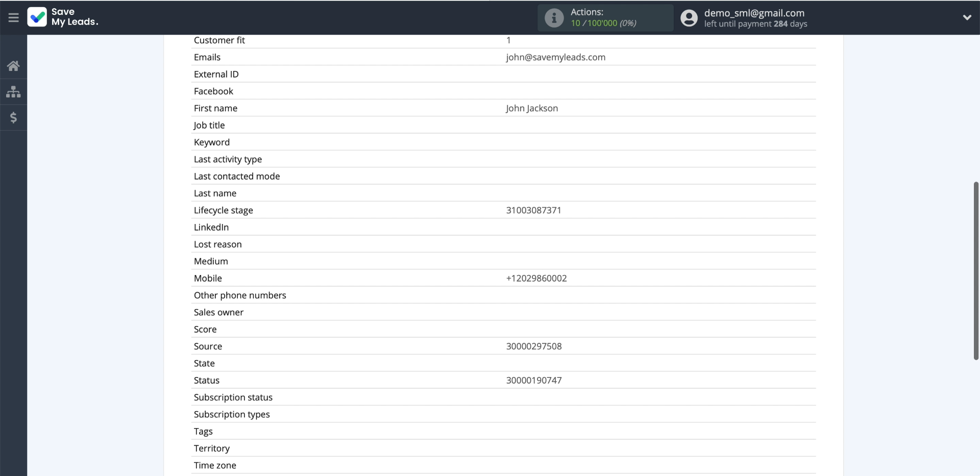Click the Tags field label

click(x=203, y=431)
